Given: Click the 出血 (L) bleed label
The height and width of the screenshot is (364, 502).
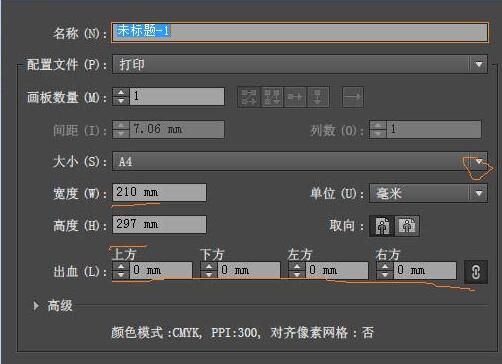Looking at the screenshot, I should [x=80, y=272].
